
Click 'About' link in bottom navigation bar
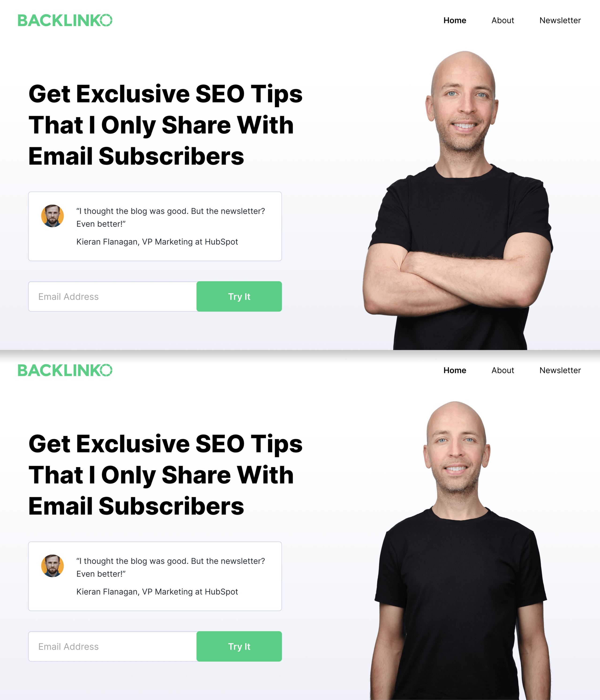click(502, 370)
